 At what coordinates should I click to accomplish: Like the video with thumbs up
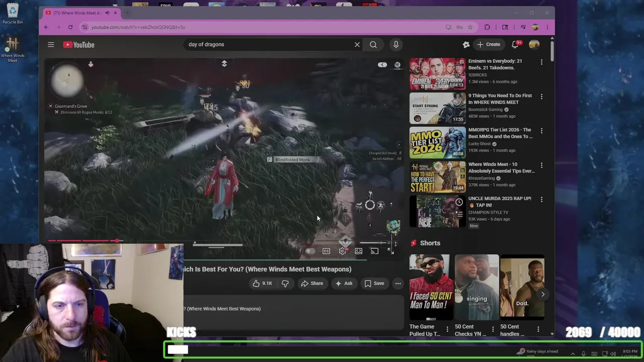(x=262, y=284)
